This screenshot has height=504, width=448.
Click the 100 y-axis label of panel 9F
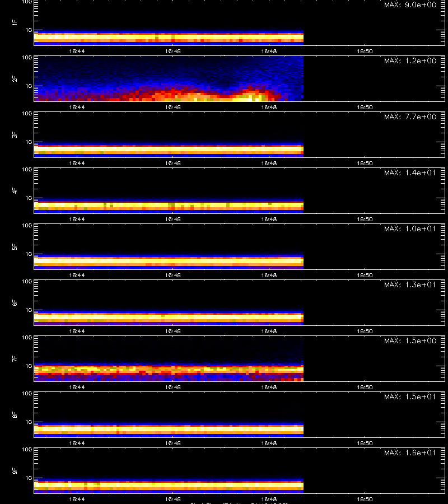click(27, 449)
